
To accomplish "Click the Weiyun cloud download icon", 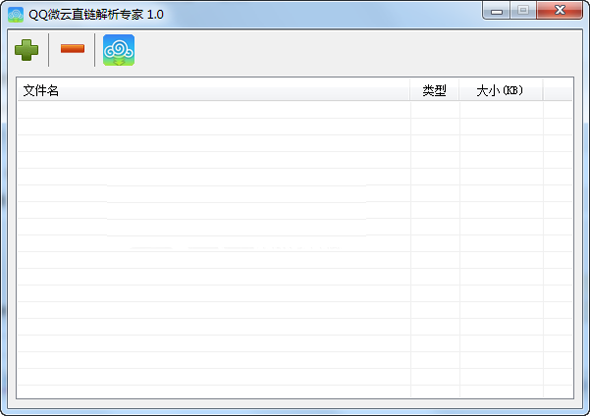I will (119, 50).
